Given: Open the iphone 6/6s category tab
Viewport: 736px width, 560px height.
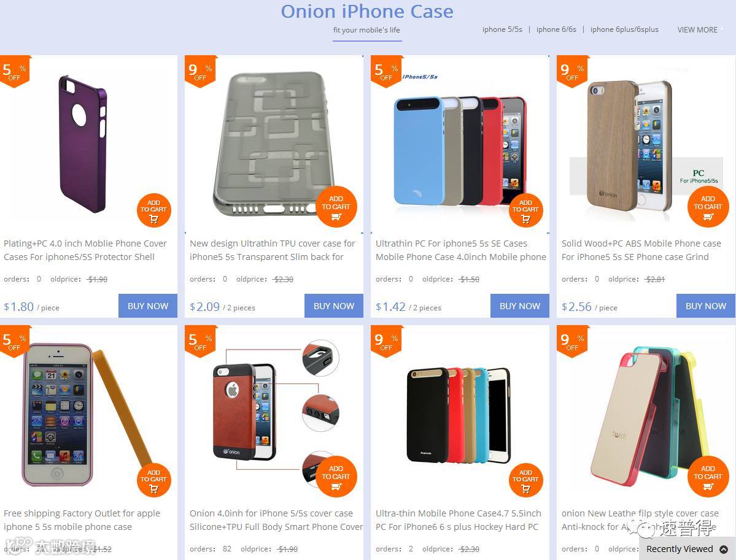Looking at the screenshot, I should 556,29.
